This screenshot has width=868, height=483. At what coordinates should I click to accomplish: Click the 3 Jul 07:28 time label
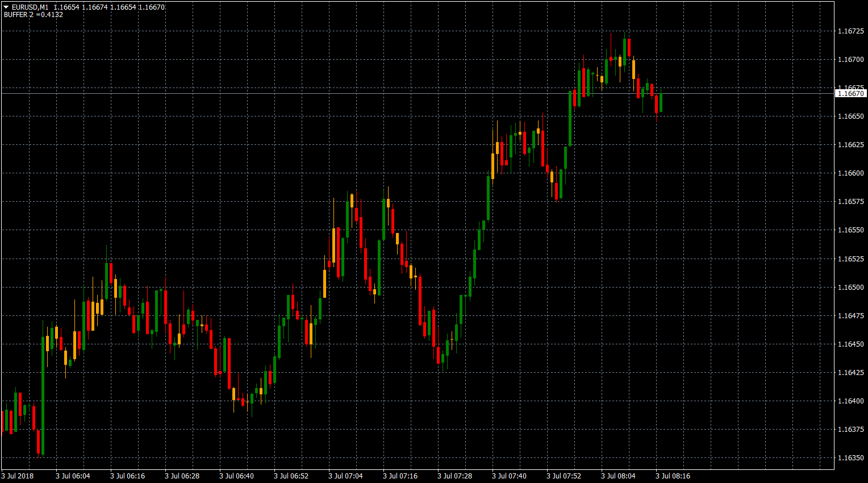[x=454, y=476]
